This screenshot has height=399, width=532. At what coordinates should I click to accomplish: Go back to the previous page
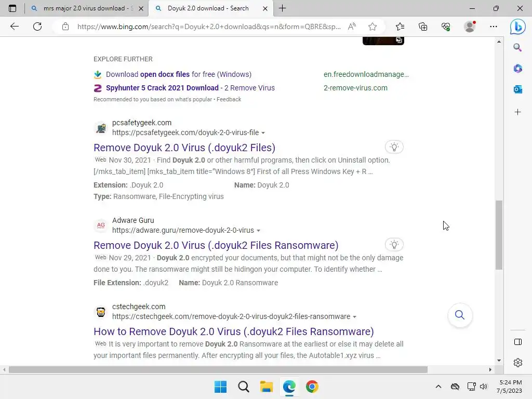14,26
